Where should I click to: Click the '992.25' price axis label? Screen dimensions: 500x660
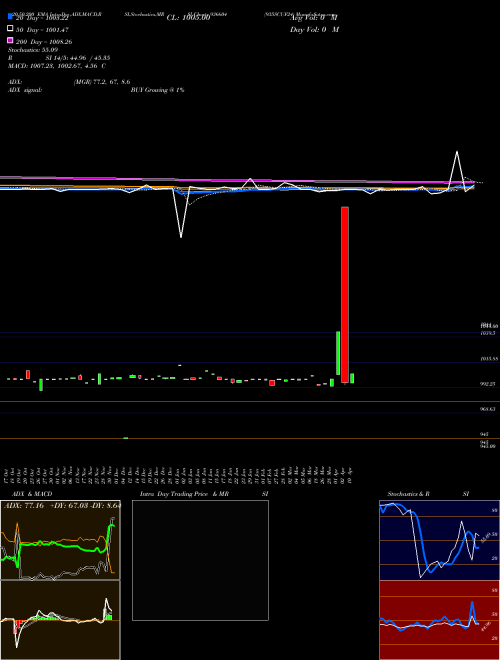(489, 384)
